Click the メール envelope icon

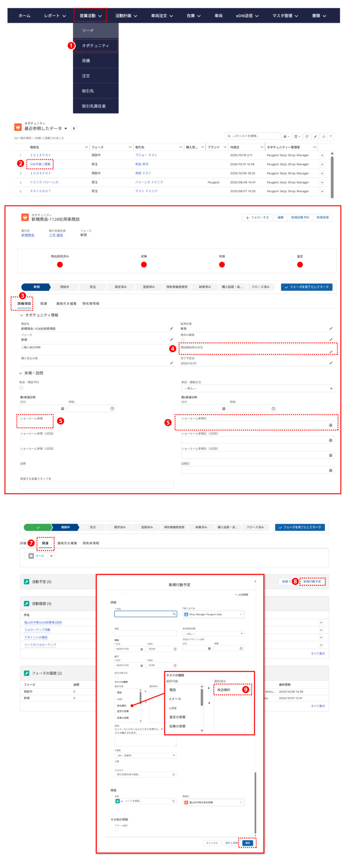tap(31, 556)
